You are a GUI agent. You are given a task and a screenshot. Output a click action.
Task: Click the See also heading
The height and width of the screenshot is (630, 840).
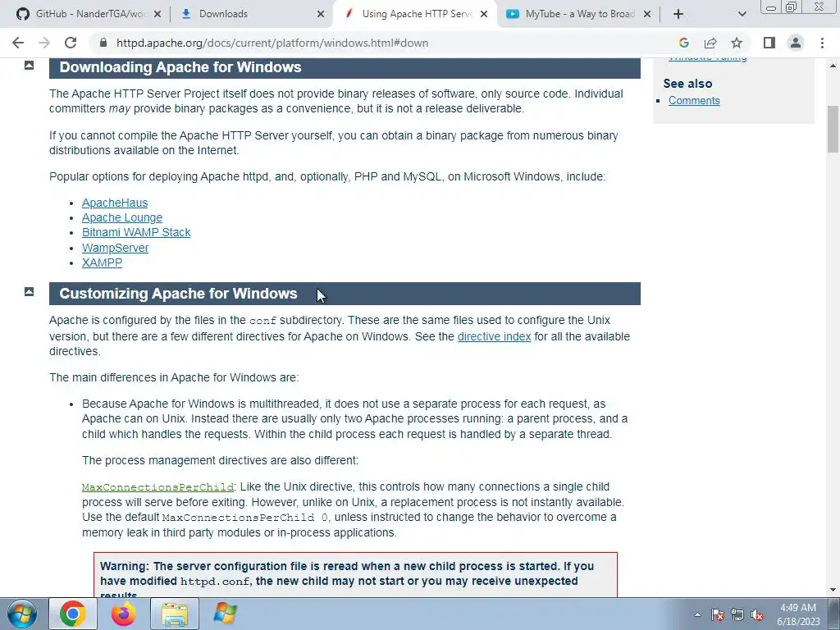tap(688, 84)
